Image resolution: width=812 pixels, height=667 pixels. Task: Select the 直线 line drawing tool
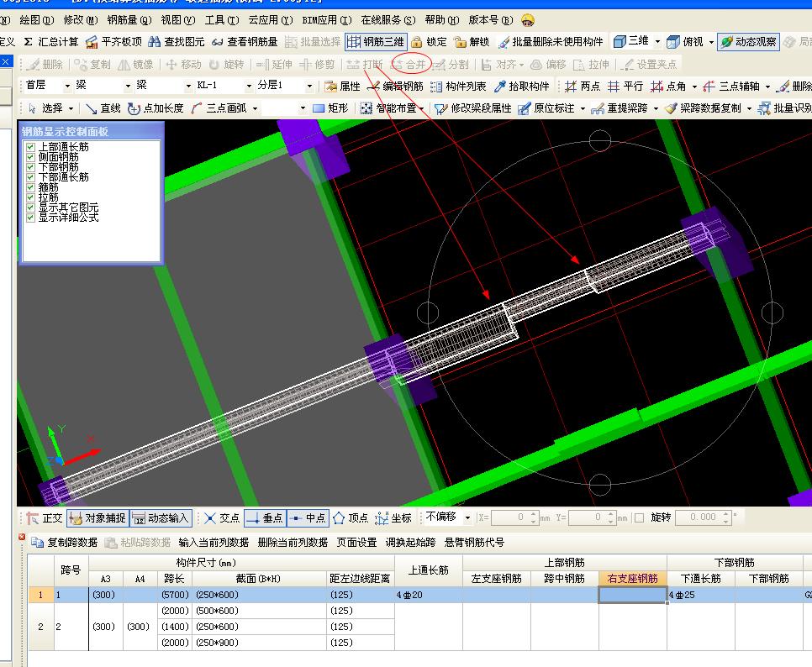point(102,108)
